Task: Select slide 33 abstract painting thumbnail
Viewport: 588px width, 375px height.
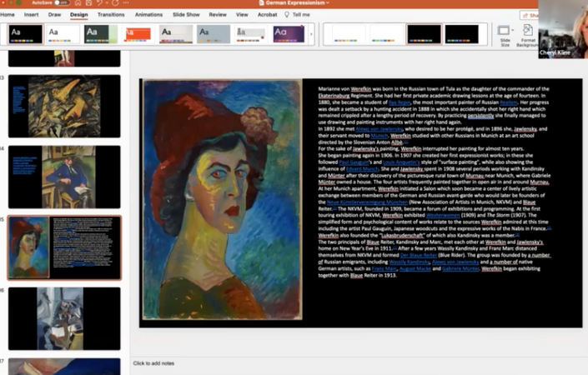Action: tap(64, 106)
